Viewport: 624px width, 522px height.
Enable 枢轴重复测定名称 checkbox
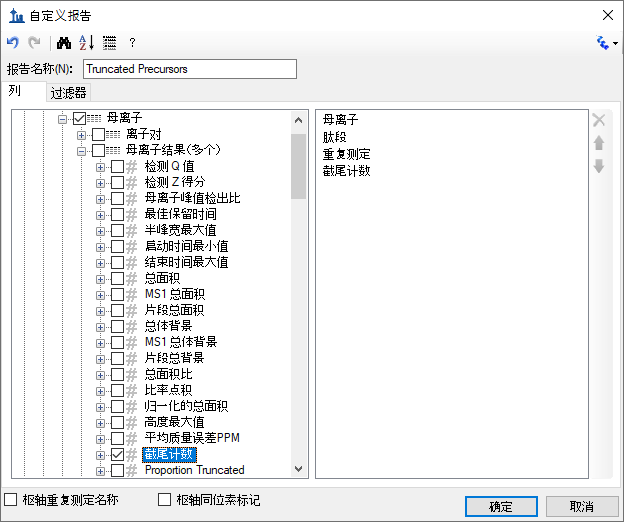coord(10,499)
